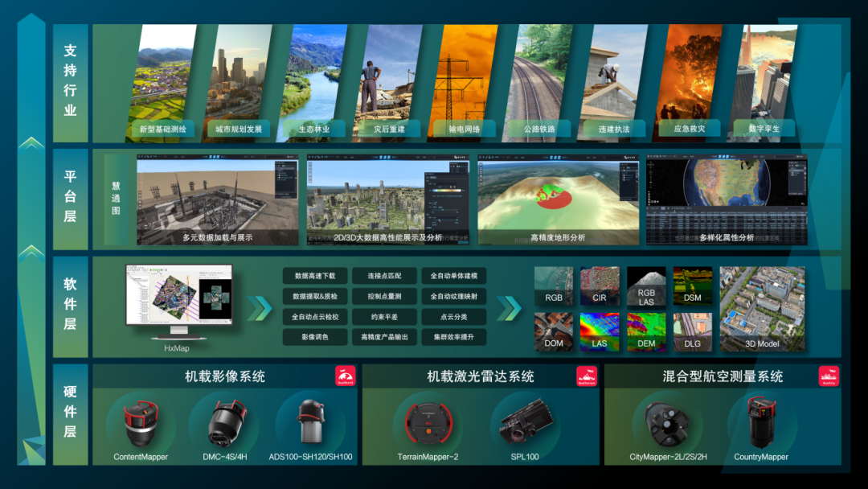Select the CountryMapper sensor image

(762, 422)
